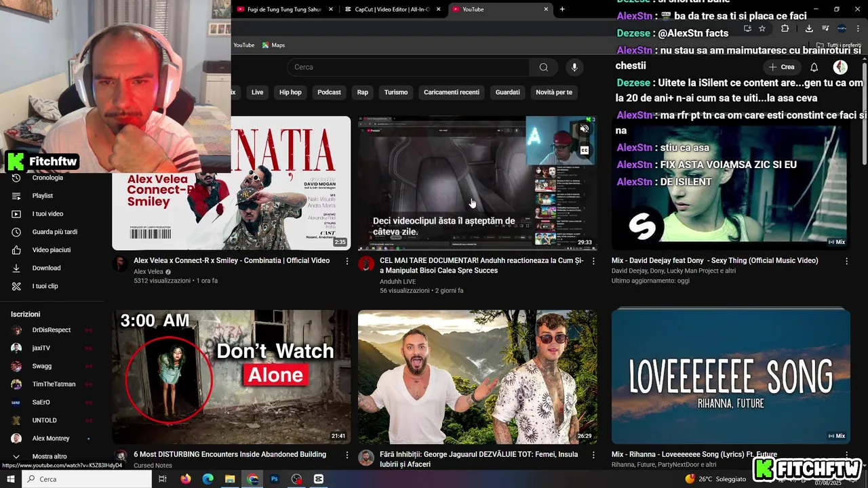868x488 pixels.
Task: Select the Novità per te filter chip
Action: pos(554,92)
